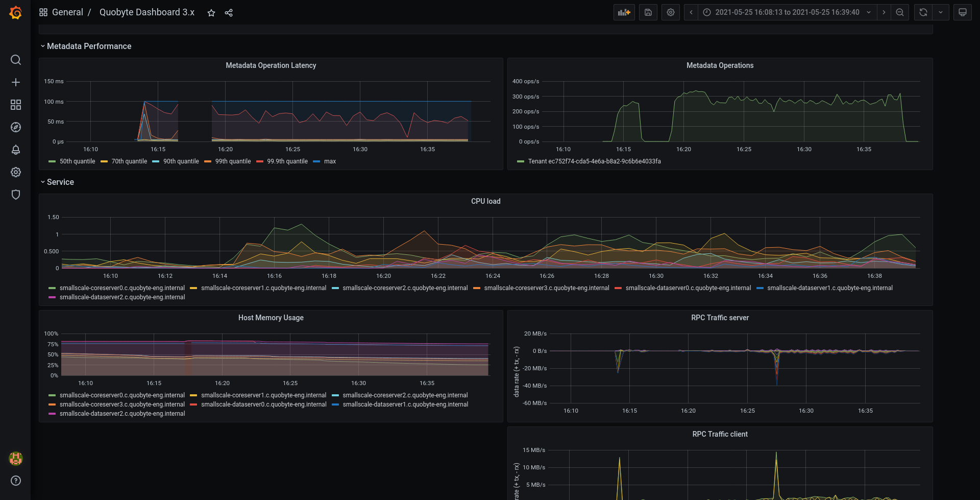The image size is (980, 500).
Task: Open the CPU load panel title menu
Action: [x=486, y=201]
